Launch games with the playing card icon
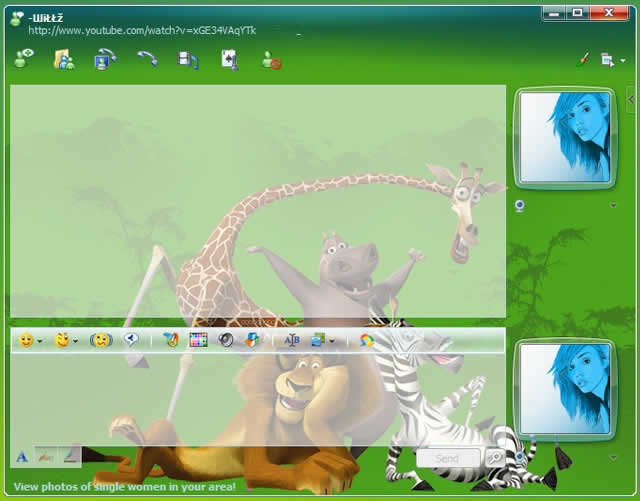This screenshot has height=501, width=640. tap(229, 60)
